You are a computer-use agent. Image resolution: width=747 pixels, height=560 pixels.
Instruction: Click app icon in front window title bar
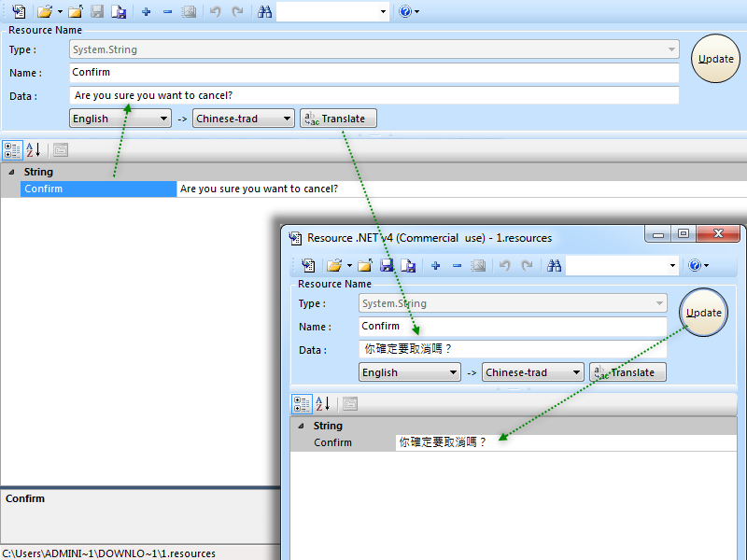pyautogui.click(x=295, y=238)
